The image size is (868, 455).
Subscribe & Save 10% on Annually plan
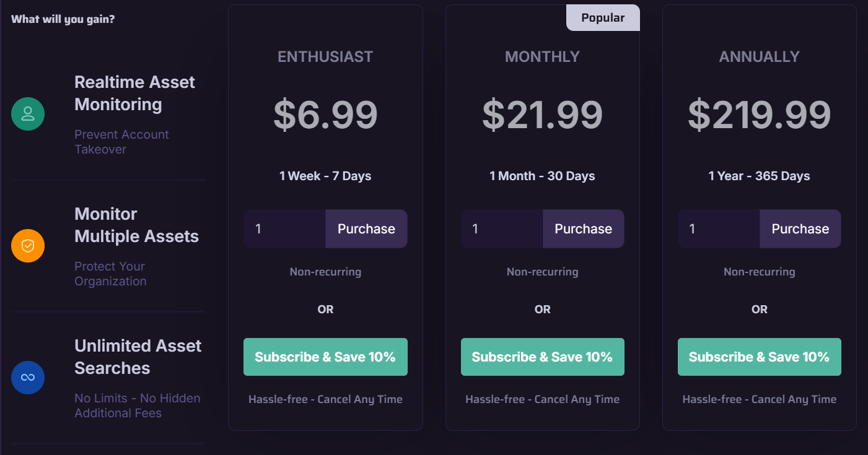click(759, 357)
